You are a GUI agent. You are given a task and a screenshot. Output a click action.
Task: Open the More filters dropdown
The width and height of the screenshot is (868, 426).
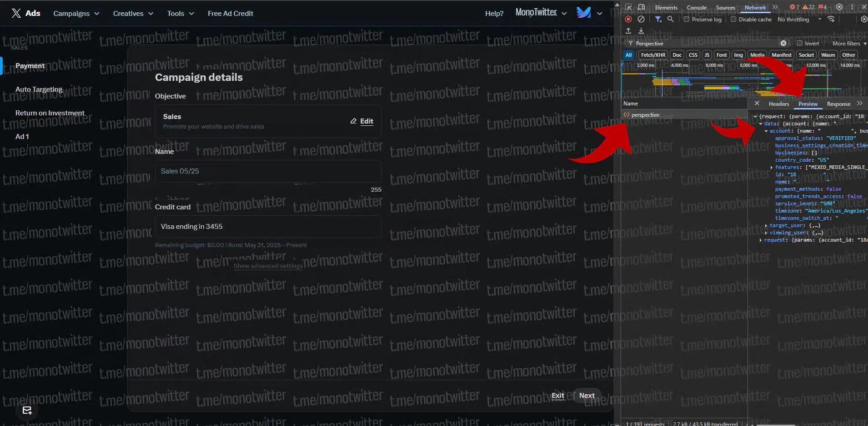pos(849,44)
